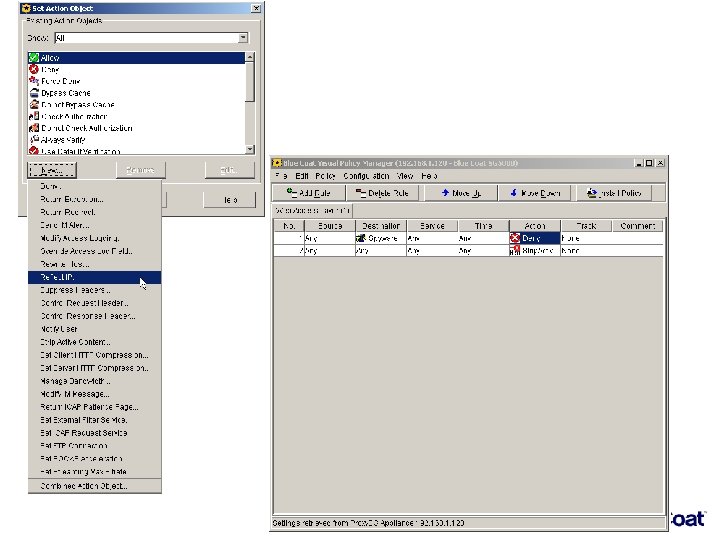This screenshot has height=540, width=720.
Task: Select the Allow action object
Action: (x=136, y=58)
